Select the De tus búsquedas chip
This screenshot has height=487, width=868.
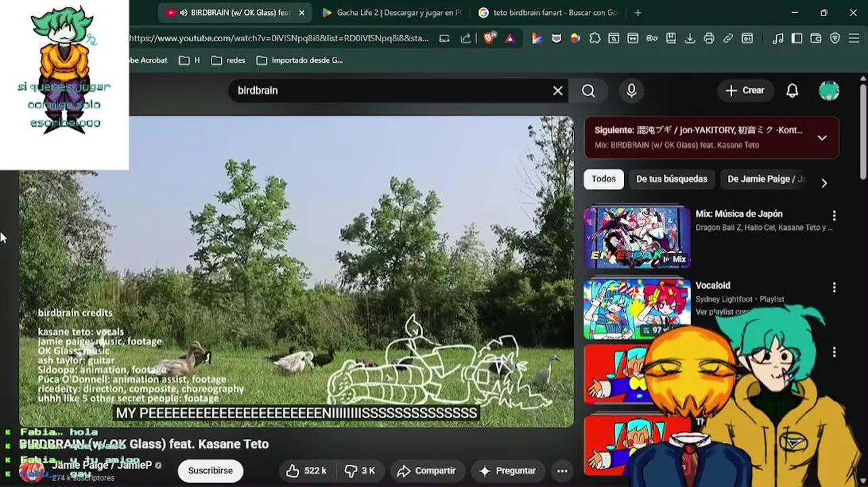(x=671, y=179)
